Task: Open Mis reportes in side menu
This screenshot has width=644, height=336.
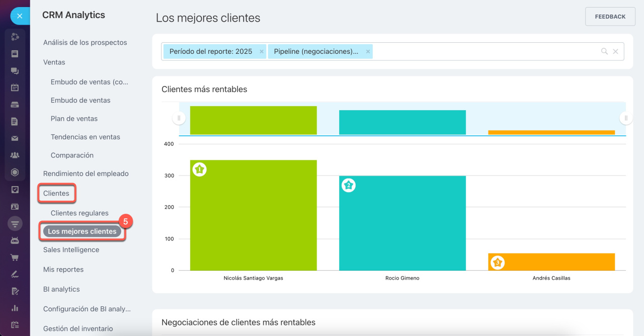Action: (x=63, y=270)
